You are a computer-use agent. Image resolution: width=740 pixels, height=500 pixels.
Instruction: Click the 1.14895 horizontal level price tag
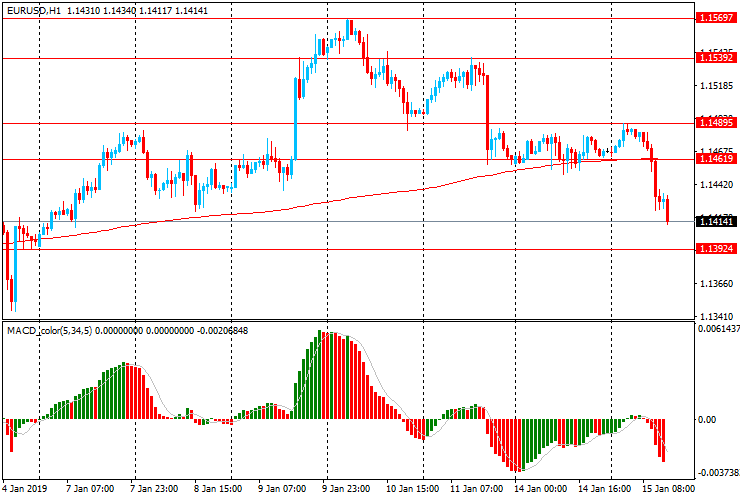716,123
